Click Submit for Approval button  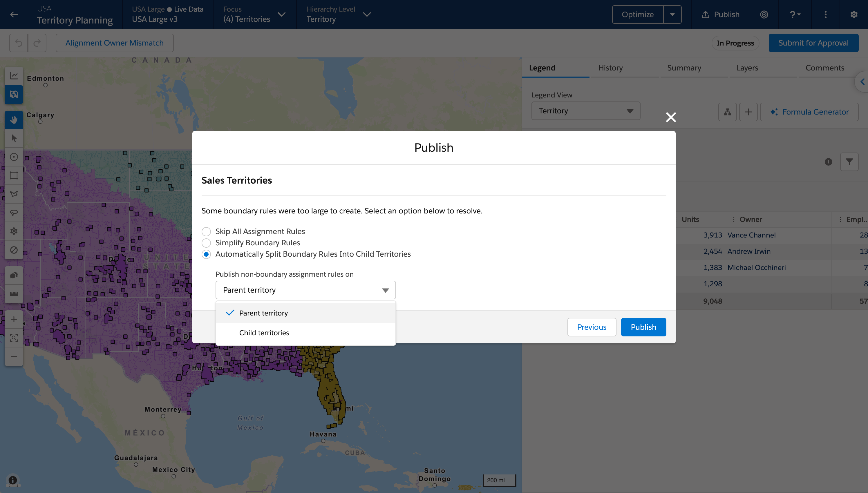pos(813,43)
